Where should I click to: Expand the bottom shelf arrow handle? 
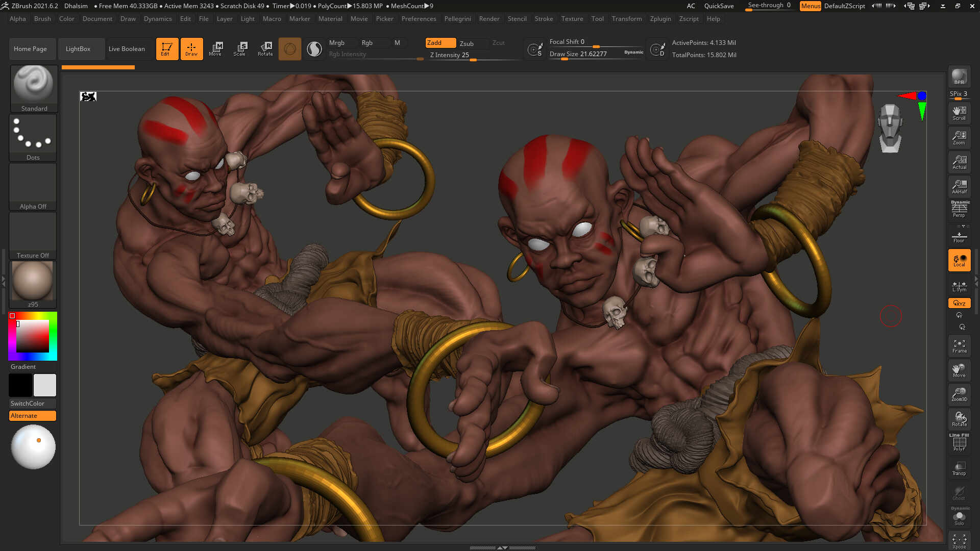(x=502, y=547)
